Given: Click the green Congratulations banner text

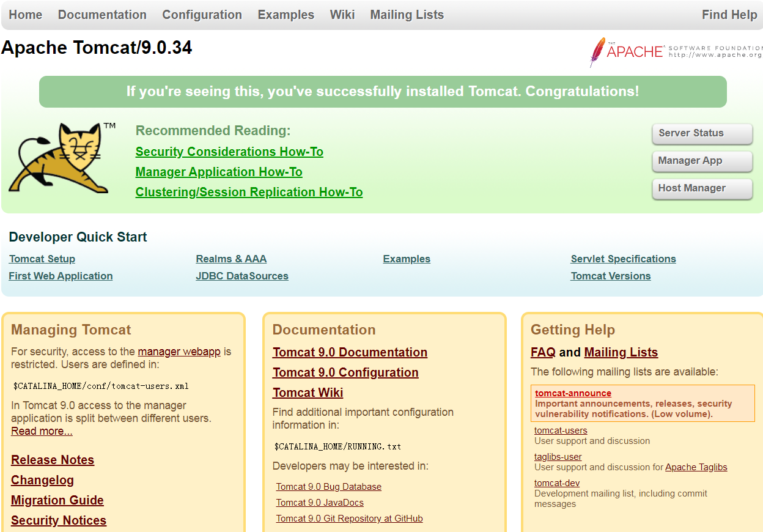Looking at the screenshot, I should pos(383,92).
